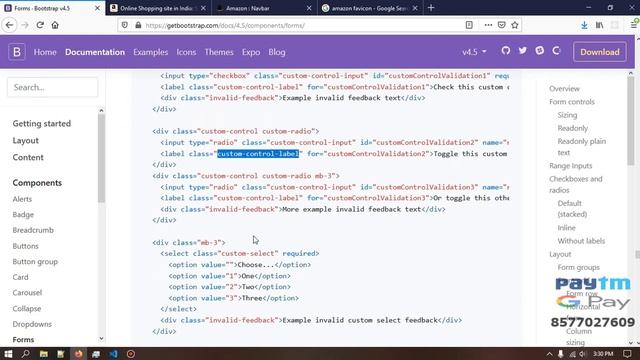Screen dimensions: 640x360
Task: Open Windows Start menu
Action: (8, 354)
